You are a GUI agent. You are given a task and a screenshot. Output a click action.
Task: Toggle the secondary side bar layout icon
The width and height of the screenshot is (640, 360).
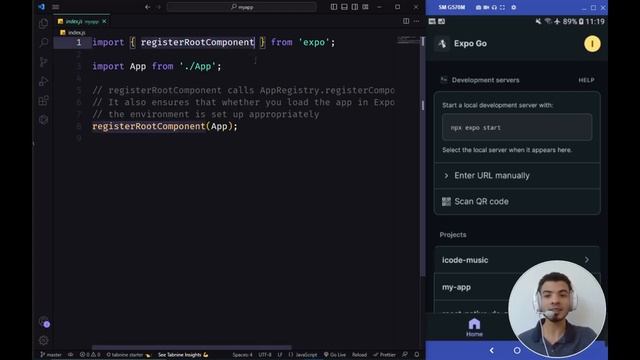[x=355, y=7]
